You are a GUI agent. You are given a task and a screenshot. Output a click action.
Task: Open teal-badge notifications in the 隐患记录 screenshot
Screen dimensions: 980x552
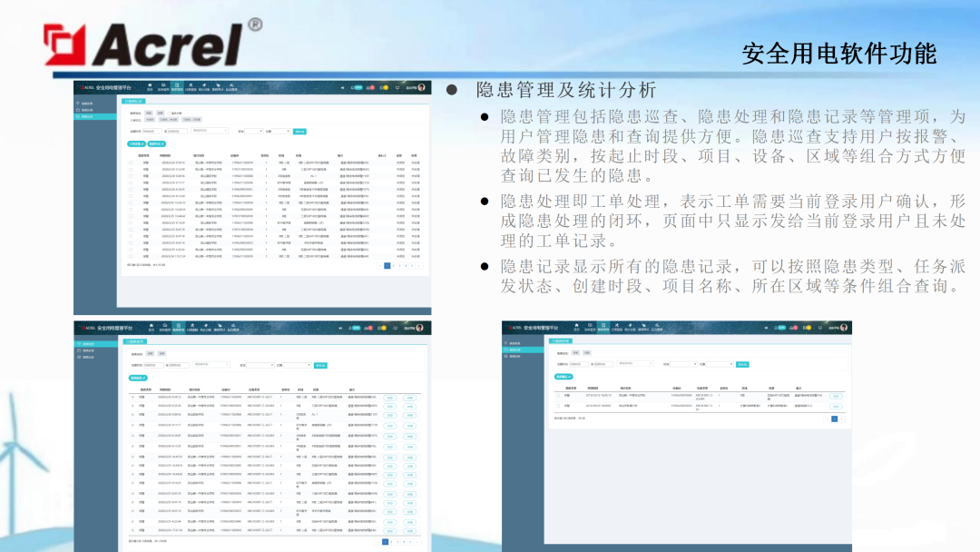pyautogui.click(x=357, y=87)
